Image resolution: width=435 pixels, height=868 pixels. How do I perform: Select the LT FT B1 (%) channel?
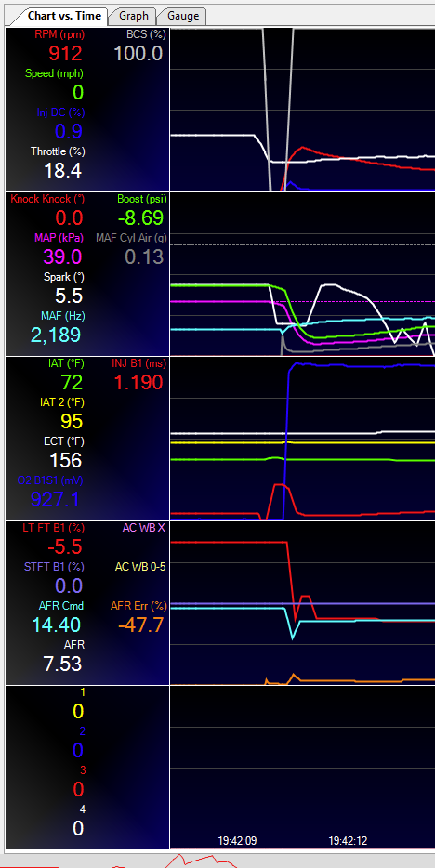pos(52,528)
